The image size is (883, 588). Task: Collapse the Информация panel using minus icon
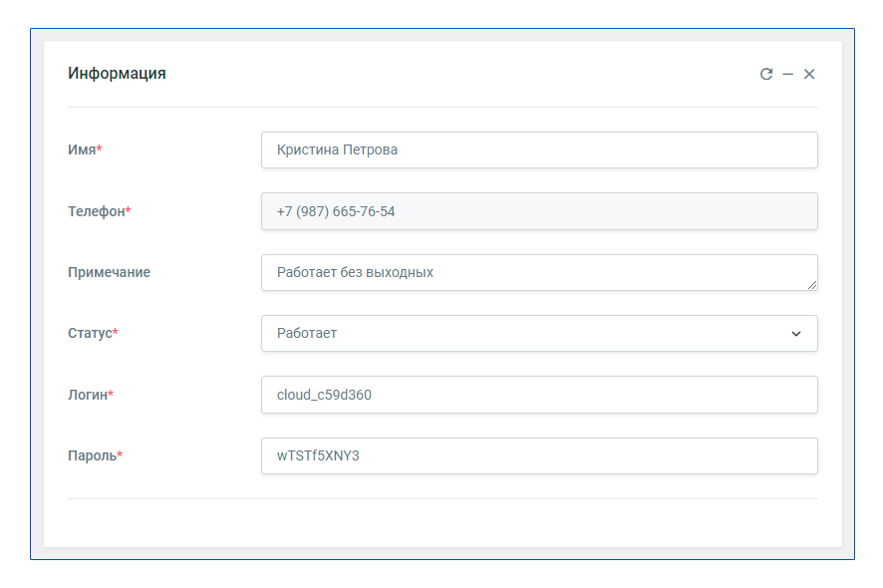point(788,74)
